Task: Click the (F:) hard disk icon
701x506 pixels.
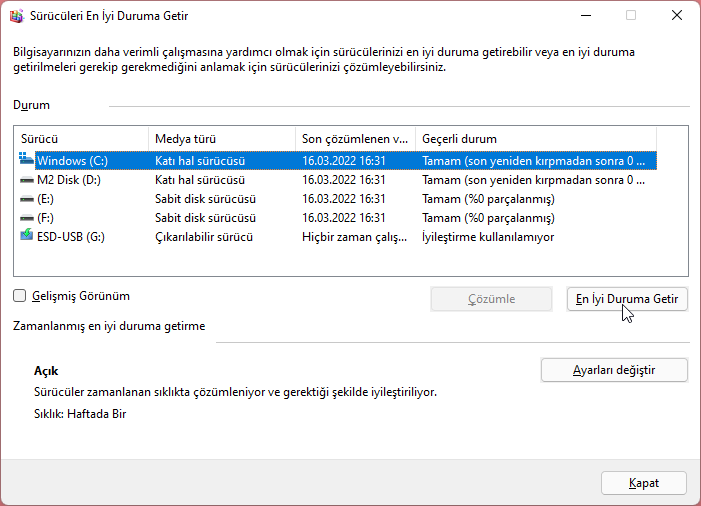Action: 27,218
